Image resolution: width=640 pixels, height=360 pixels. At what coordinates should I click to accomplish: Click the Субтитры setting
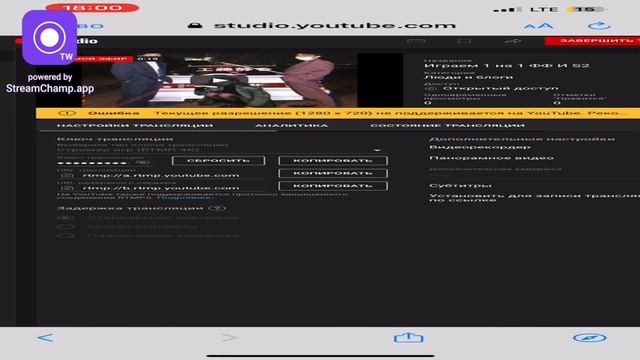pyautogui.click(x=460, y=186)
